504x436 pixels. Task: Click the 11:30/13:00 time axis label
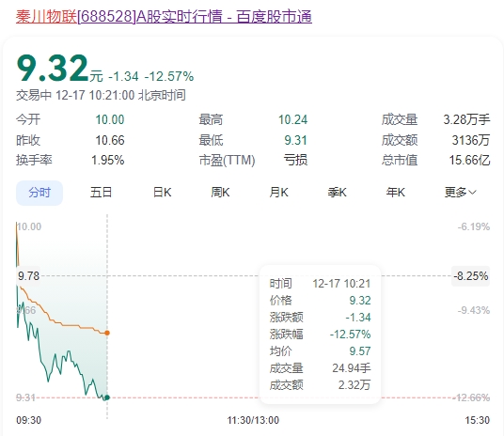point(253,420)
